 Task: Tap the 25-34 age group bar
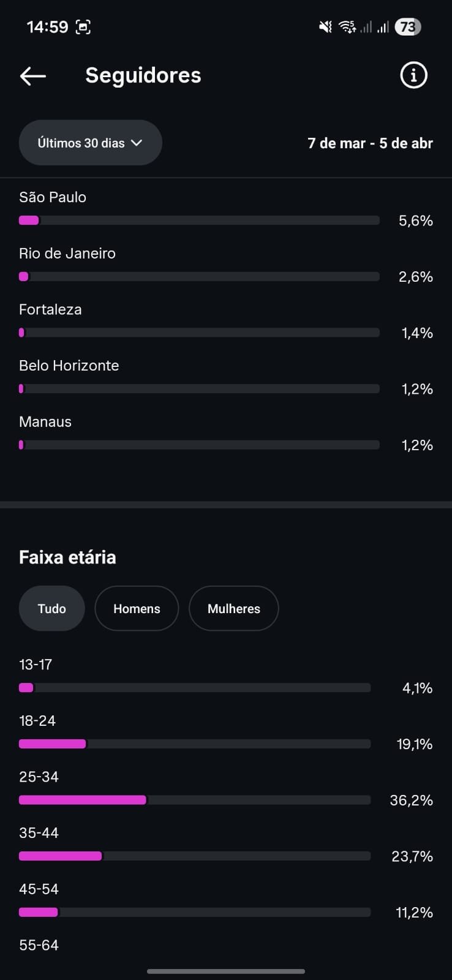coord(195,800)
